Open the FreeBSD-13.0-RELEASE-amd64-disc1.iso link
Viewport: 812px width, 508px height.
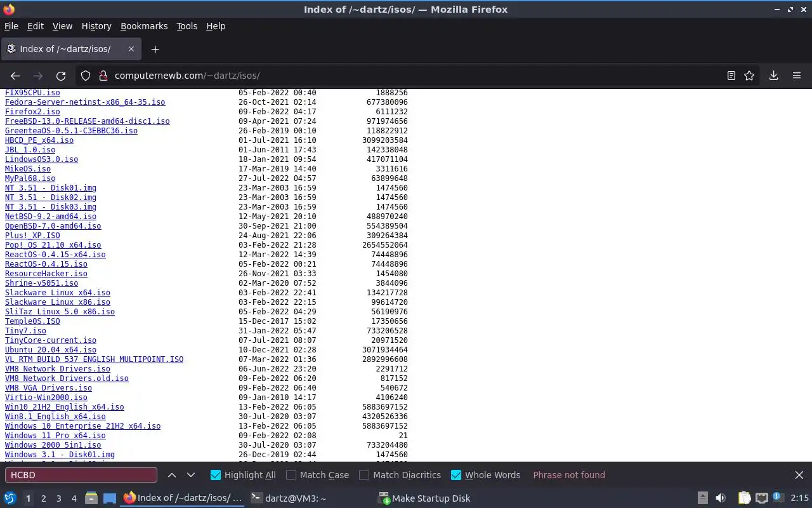pos(88,121)
